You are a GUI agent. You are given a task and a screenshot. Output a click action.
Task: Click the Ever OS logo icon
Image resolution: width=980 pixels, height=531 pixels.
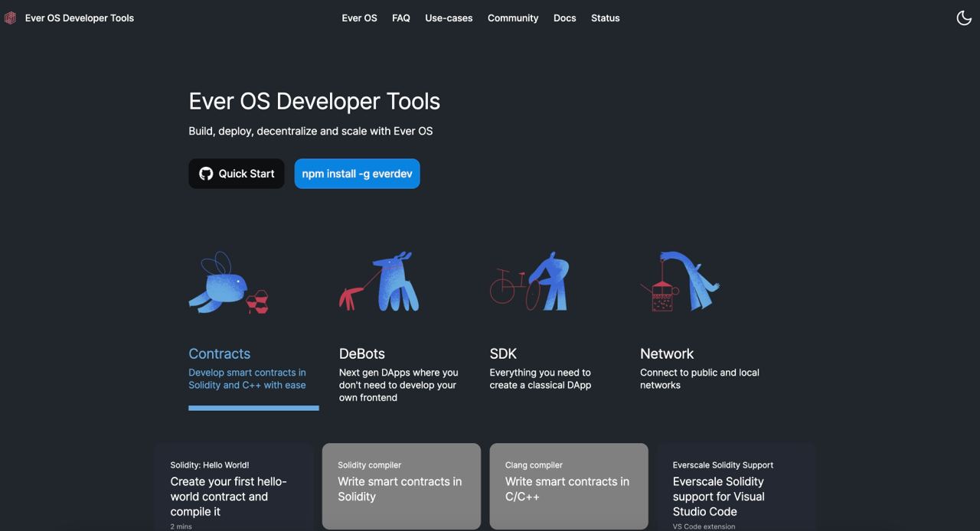(10, 18)
